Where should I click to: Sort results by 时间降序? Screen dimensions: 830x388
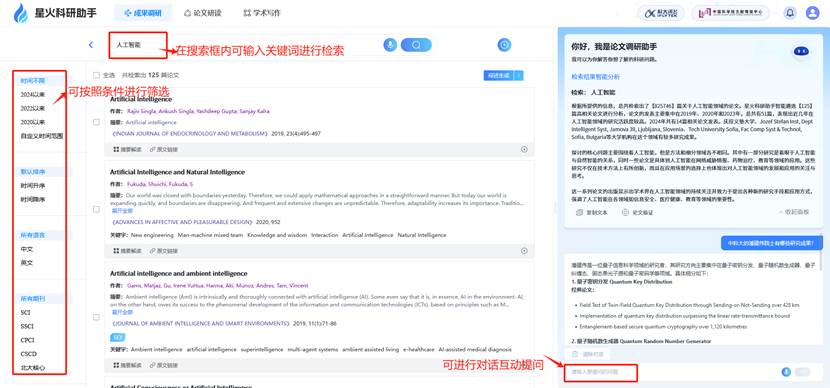(x=33, y=200)
